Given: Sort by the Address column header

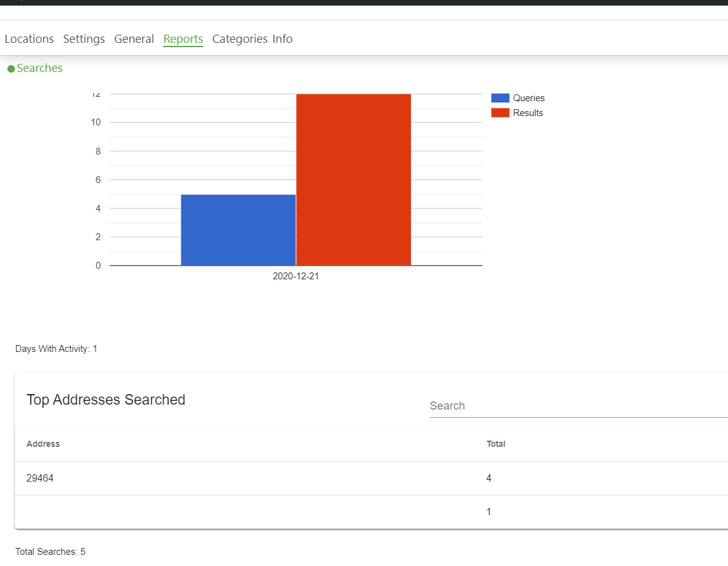Looking at the screenshot, I should pos(43,444).
